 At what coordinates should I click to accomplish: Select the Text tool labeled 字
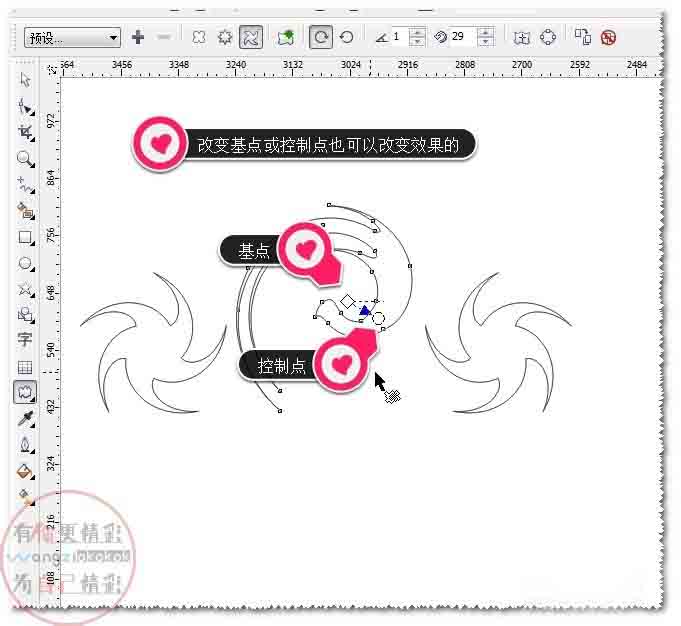click(25, 339)
